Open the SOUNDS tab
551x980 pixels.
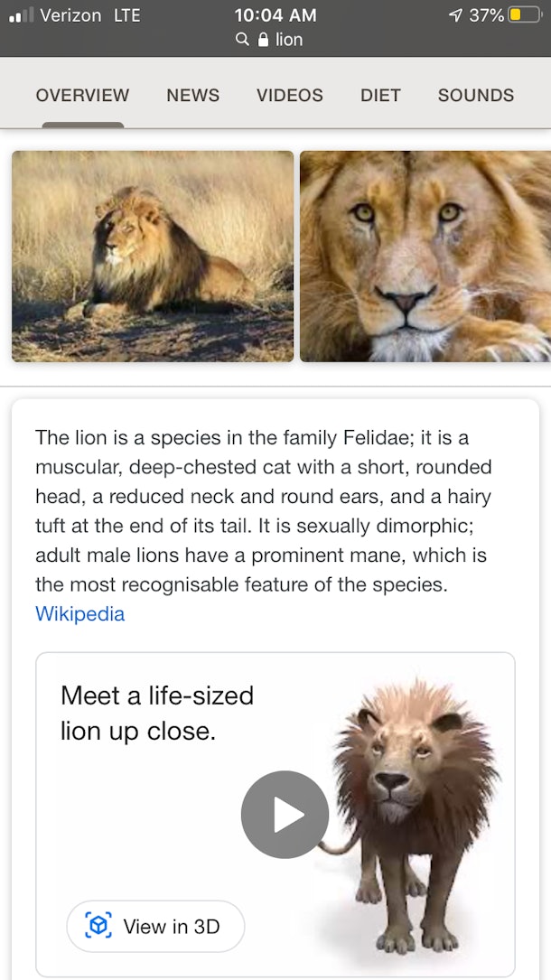pyautogui.click(x=475, y=95)
